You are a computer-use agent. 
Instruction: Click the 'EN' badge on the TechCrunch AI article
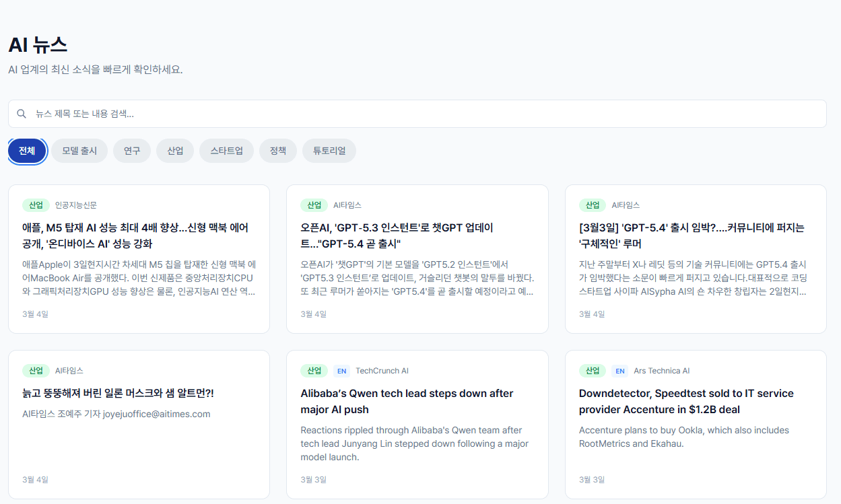[341, 370]
